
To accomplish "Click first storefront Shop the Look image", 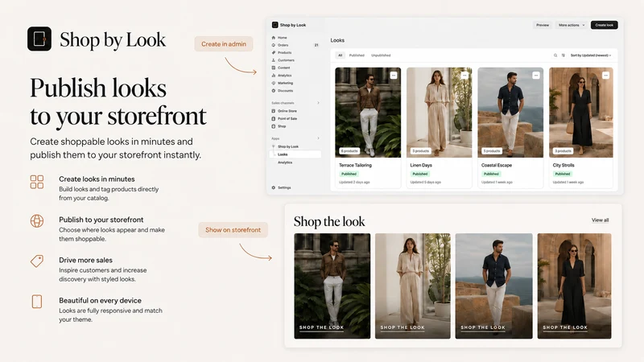I will click(x=332, y=286).
